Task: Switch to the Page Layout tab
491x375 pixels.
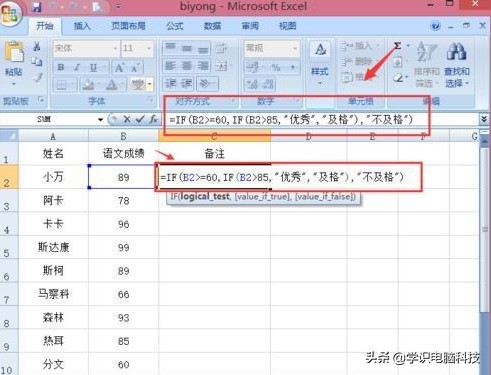Action: (128, 26)
